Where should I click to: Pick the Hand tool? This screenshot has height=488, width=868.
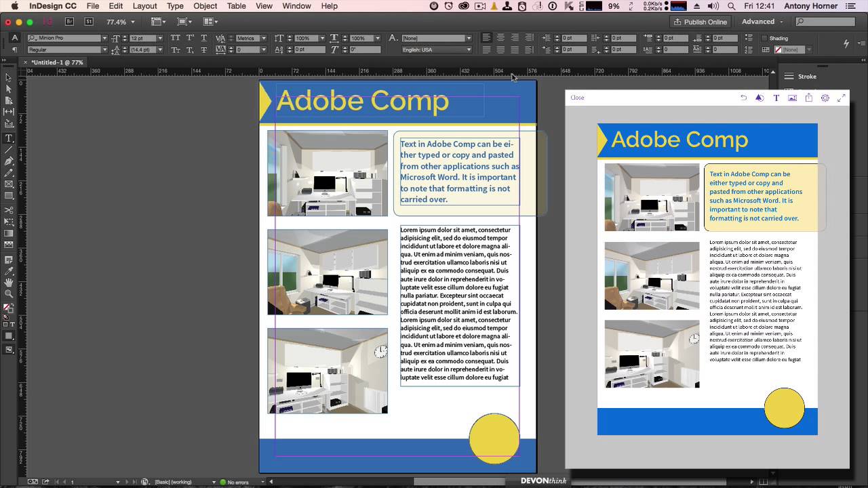(9, 282)
